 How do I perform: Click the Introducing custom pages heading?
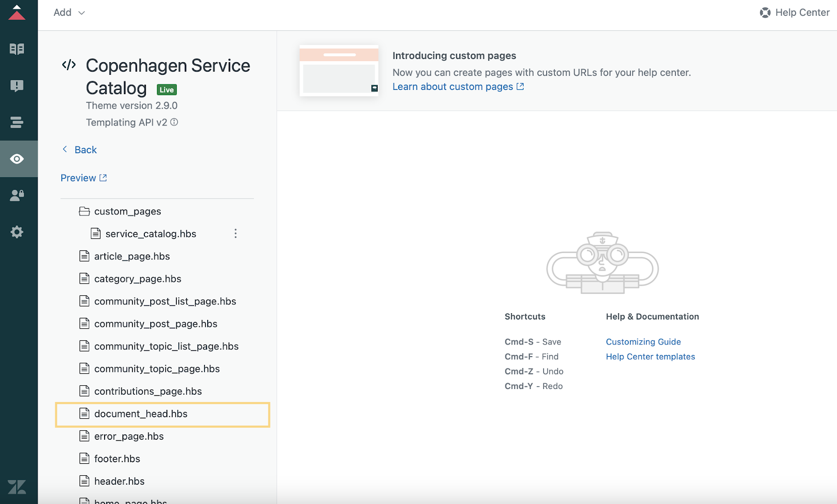(454, 55)
